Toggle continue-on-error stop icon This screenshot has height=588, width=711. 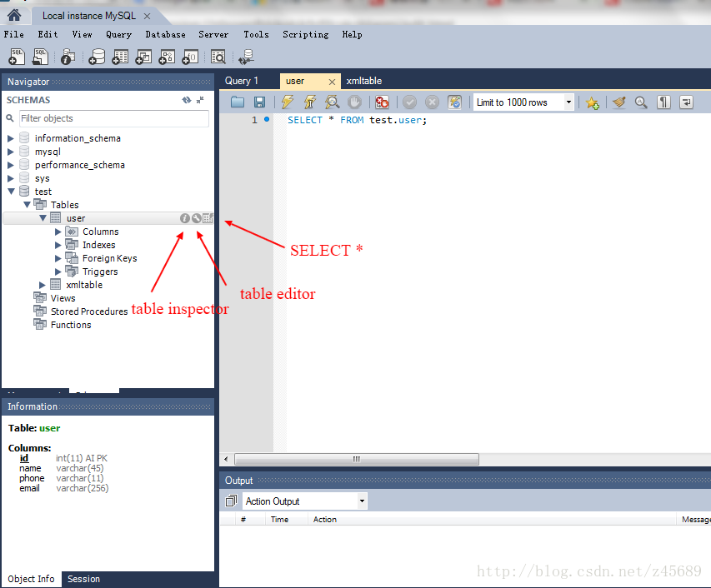point(382,102)
